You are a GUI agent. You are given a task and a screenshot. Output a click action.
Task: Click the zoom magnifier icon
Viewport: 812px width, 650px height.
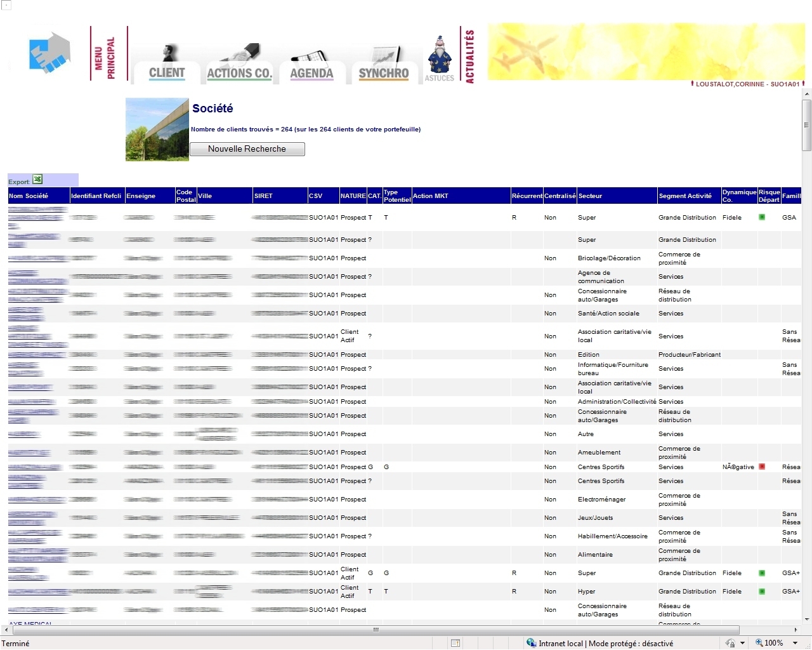click(x=759, y=643)
